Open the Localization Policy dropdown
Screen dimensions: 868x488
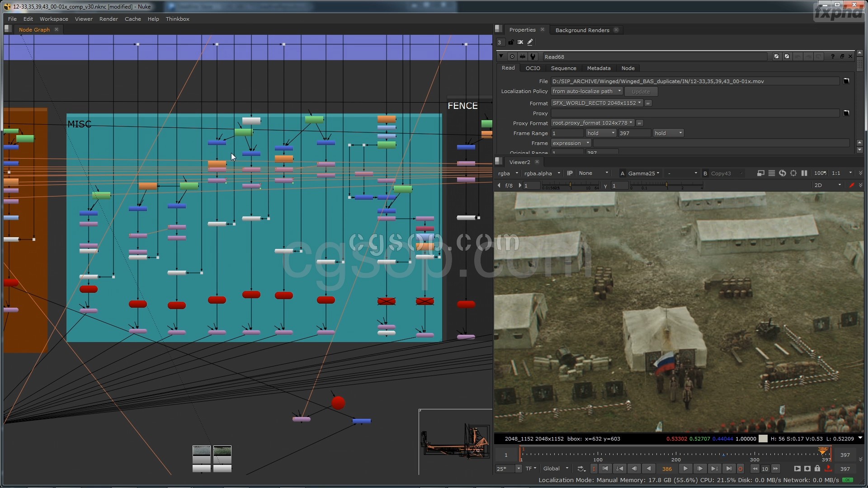(587, 91)
